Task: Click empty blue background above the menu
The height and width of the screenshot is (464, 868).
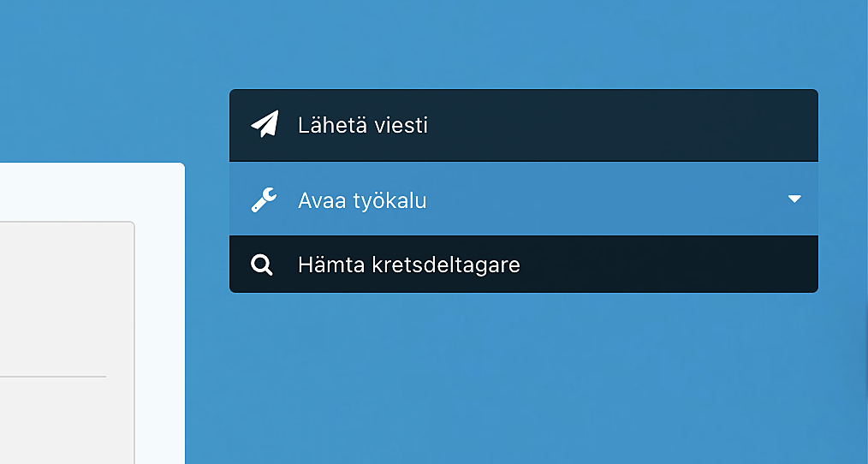Action: (x=524, y=45)
